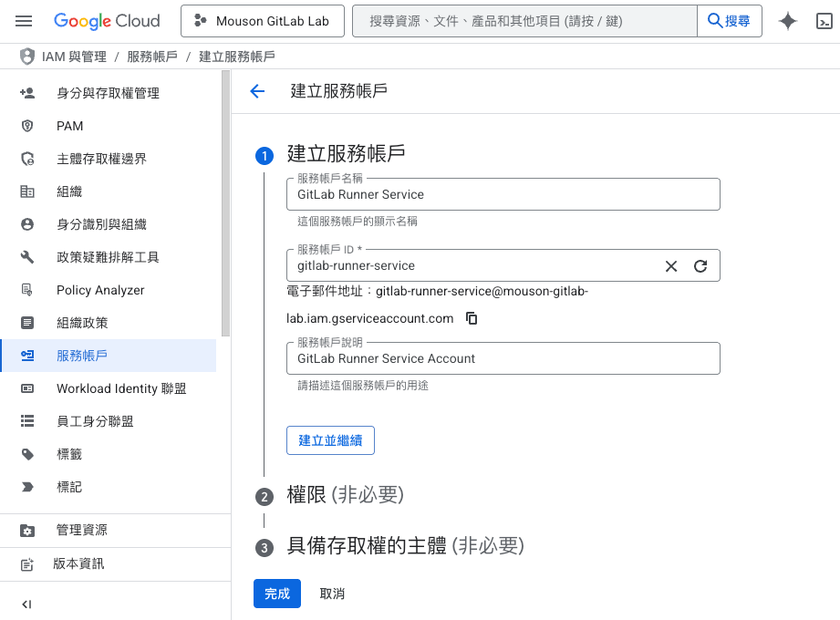The image size is (840, 620).
Task: Click the 政策疑難排解工具 wrench icon
Action: tap(27, 257)
